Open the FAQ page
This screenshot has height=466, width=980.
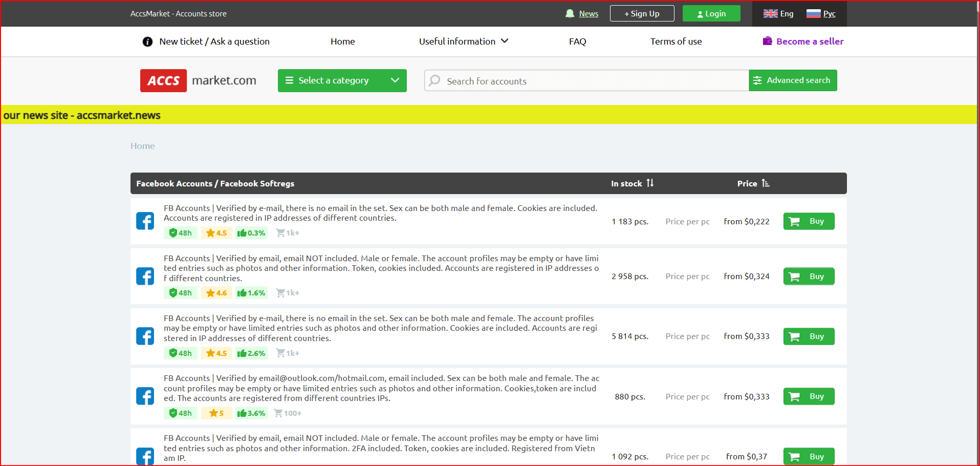[577, 41]
